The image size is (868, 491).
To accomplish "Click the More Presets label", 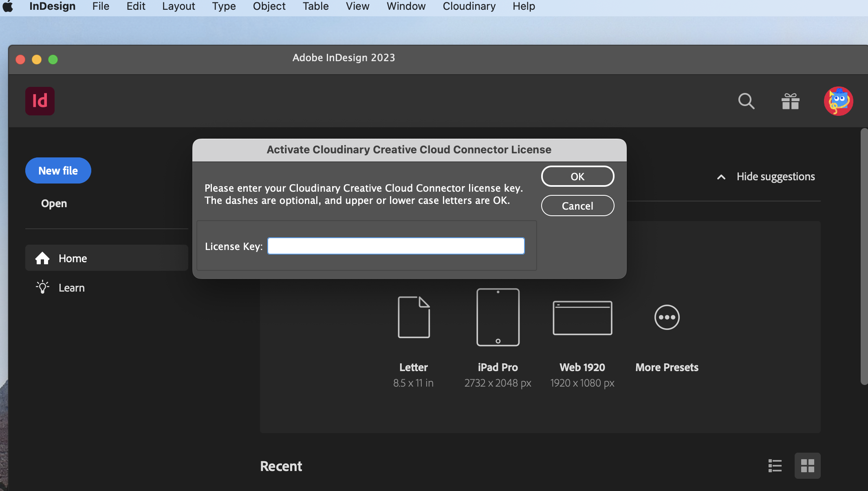I will coord(667,367).
